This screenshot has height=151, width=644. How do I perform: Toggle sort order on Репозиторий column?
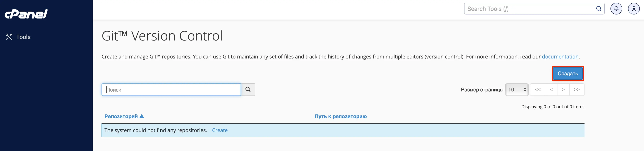142,116
